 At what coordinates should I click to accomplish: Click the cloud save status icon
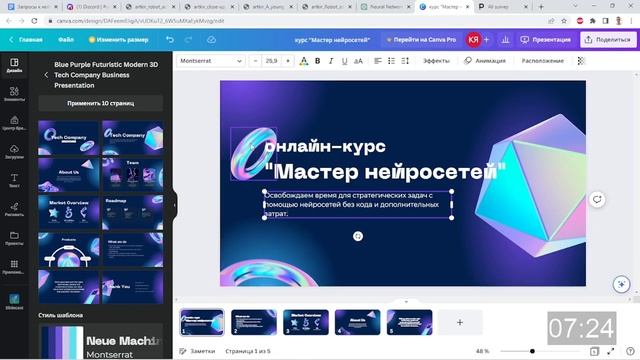point(211,40)
